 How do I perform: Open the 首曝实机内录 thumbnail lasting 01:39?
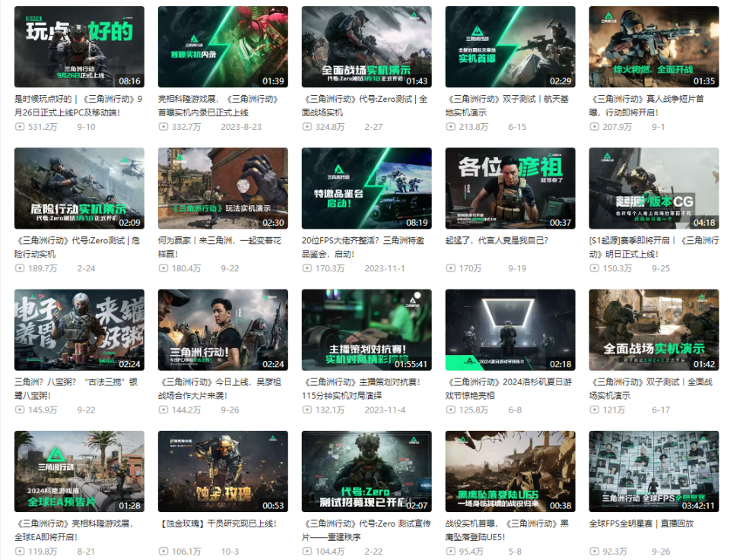coord(223,46)
